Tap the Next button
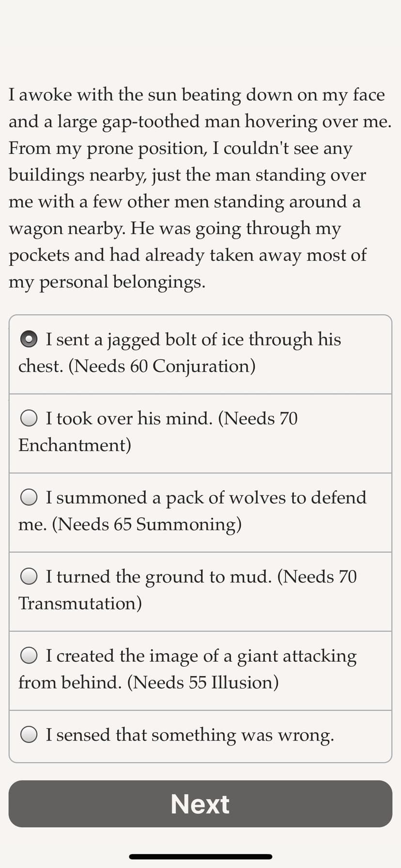The image size is (401, 868). 200,804
